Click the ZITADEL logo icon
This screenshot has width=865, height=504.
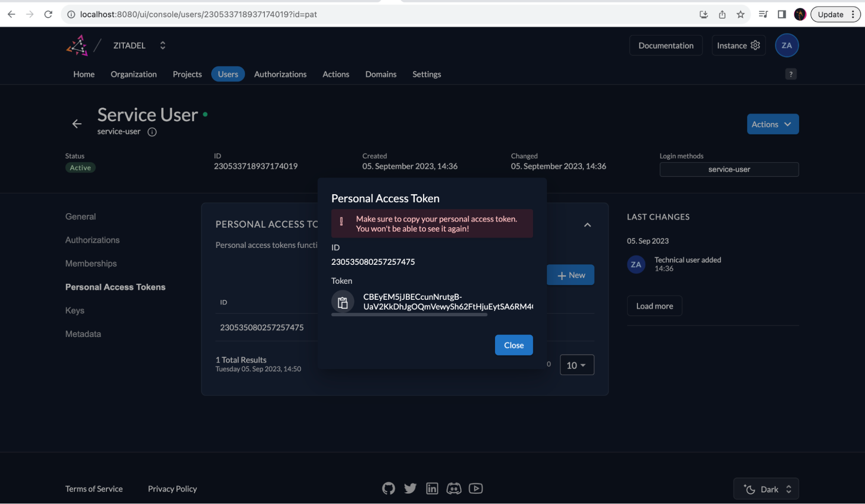tap(77, 45)
